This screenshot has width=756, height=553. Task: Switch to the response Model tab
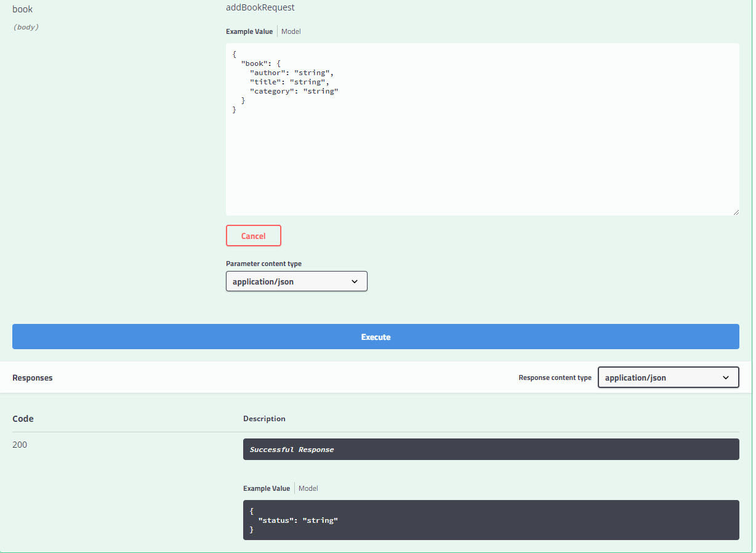pos(308,488)
